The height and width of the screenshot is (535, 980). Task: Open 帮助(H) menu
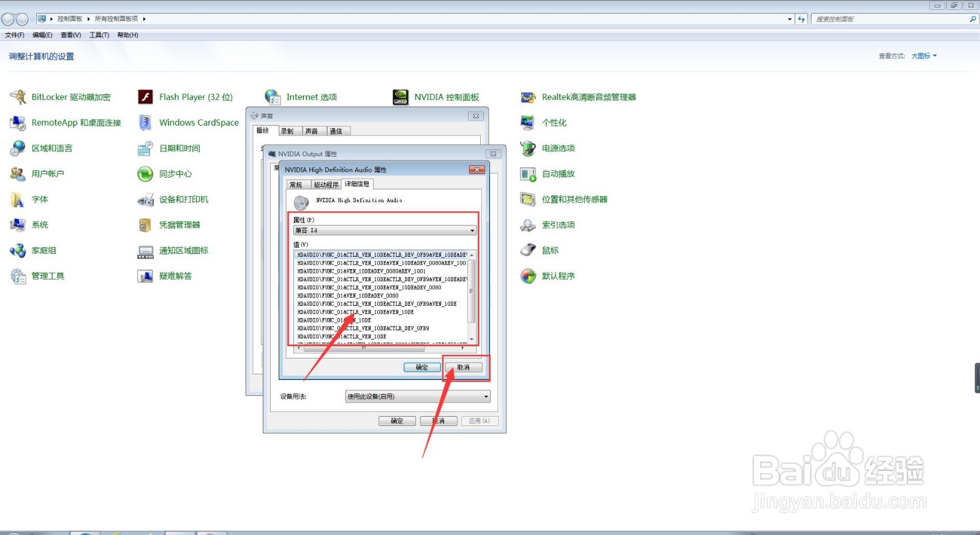pyautogui.click(x=127, y=35)
